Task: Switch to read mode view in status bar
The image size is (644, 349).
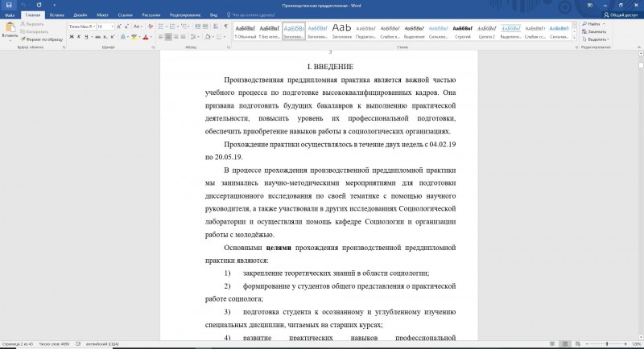Action: (x=552, y=344)
